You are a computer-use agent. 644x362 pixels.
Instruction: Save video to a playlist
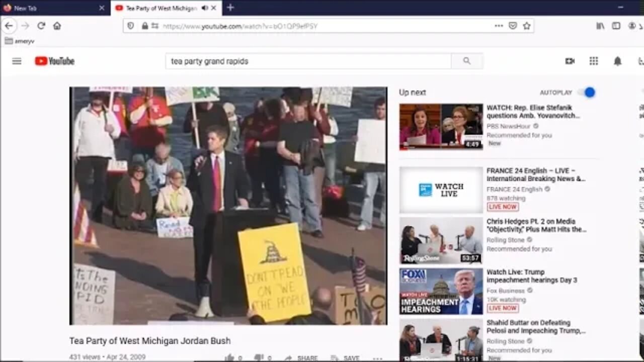tap(345, 358)
